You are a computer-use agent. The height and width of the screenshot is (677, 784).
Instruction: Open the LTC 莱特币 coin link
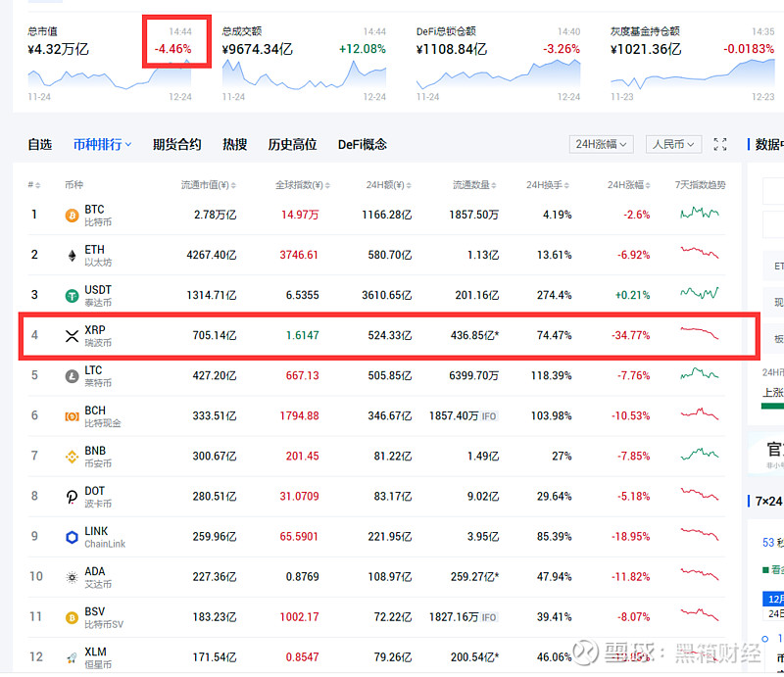pos(98,376)
